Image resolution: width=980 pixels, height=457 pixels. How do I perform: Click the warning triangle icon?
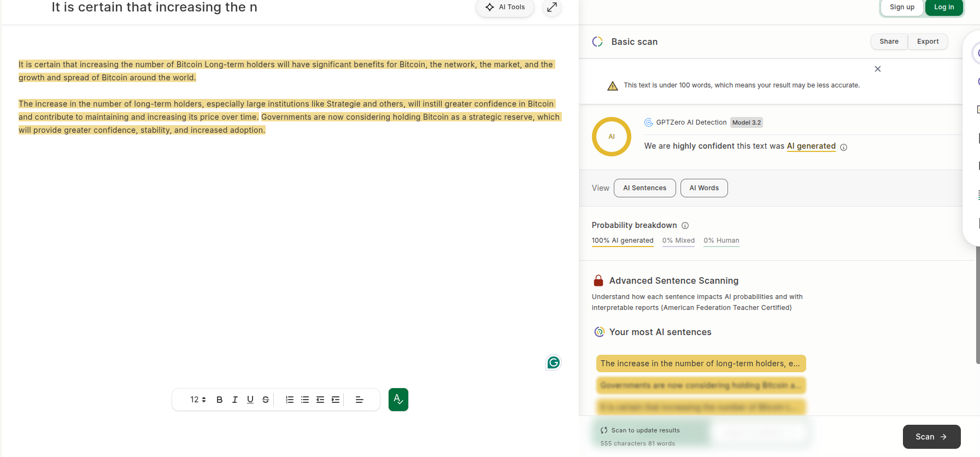pos(613,86)
